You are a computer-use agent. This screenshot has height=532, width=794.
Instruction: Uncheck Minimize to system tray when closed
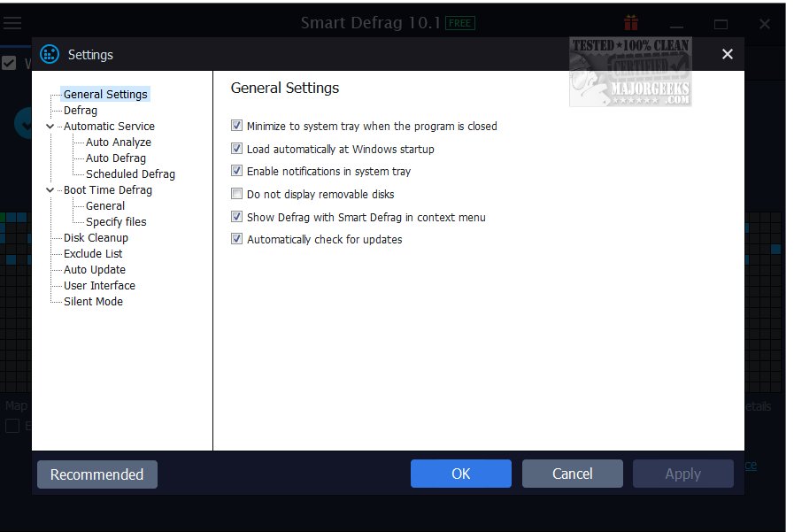(x=236, y=126)
